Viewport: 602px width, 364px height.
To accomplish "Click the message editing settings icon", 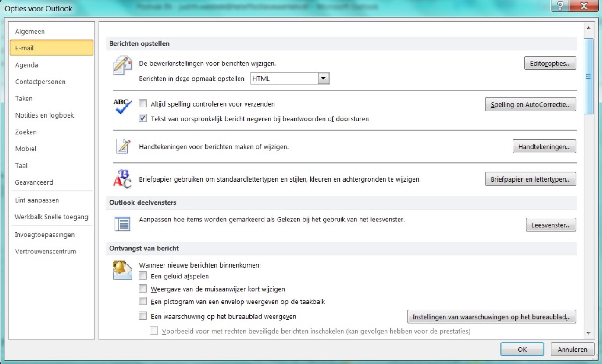I will pyautogui.click(x=122, y=65).
